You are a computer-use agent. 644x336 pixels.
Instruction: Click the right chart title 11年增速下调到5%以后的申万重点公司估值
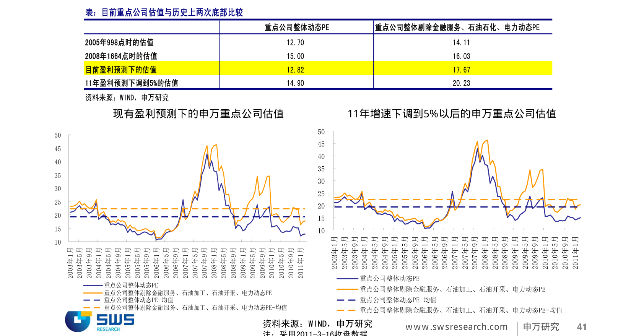tap(452, 114)
